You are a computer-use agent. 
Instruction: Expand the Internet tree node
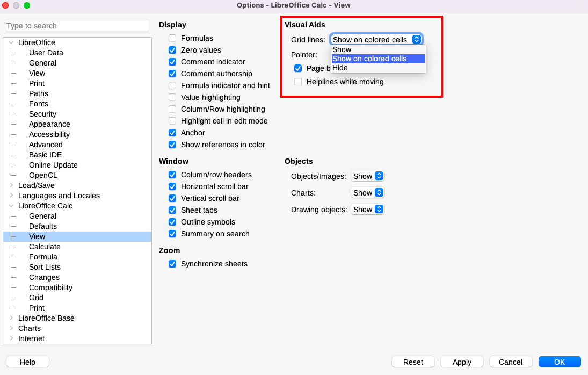[x=11, y=338]
